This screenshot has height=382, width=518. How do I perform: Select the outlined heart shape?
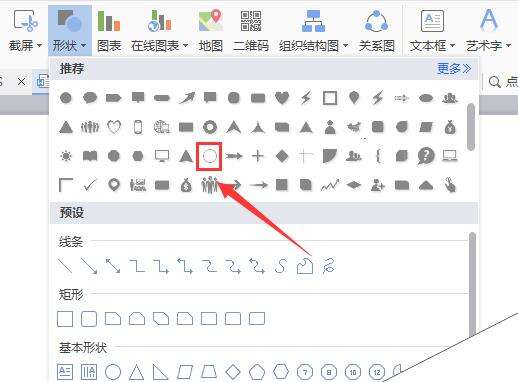(x=114, y=127)
